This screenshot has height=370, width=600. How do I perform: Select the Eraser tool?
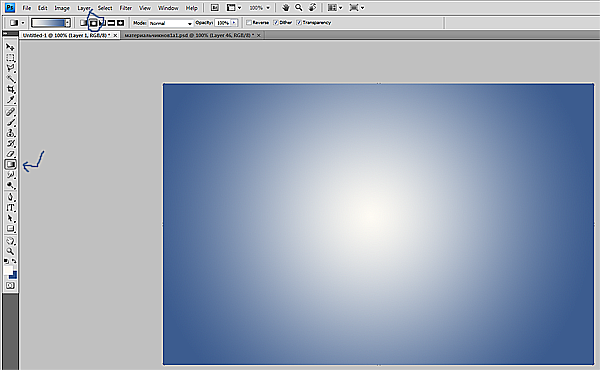[10, 154]
